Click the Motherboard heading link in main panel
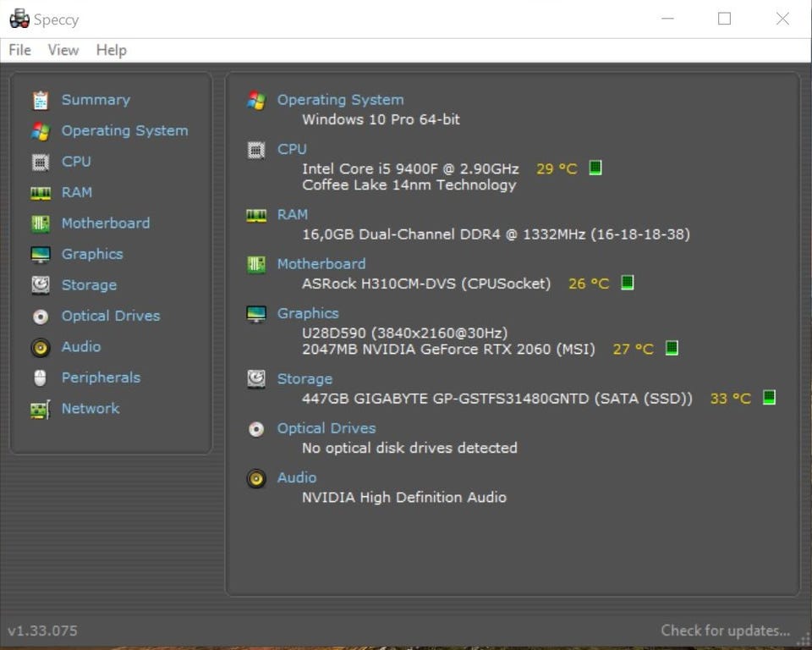This screenshot has width=812, height=650. tap(321, 264)
